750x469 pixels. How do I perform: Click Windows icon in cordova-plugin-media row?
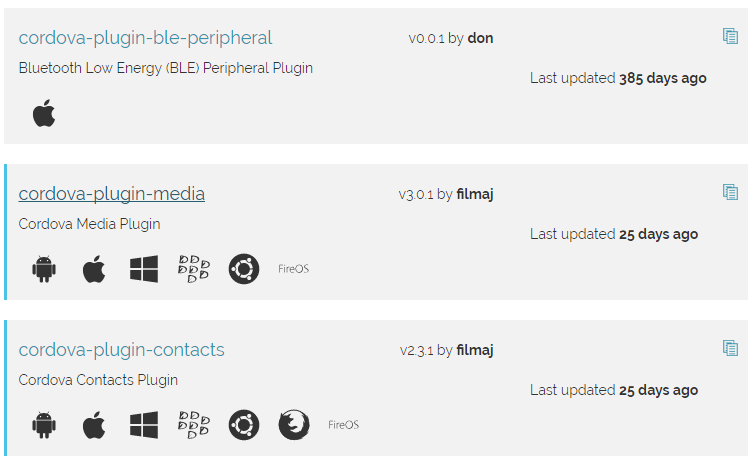[x=144, y=269]
